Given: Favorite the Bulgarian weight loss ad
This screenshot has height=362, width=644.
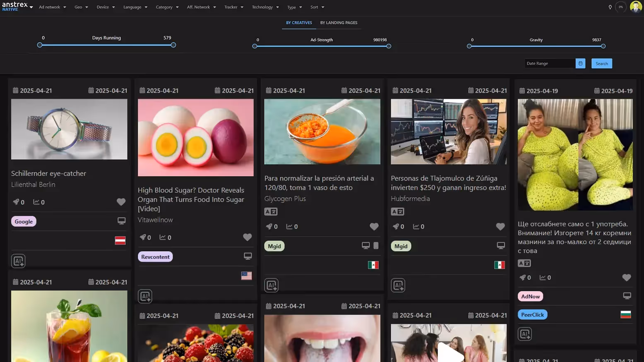Looking at the screenshot, I should [x=626, y=278].
